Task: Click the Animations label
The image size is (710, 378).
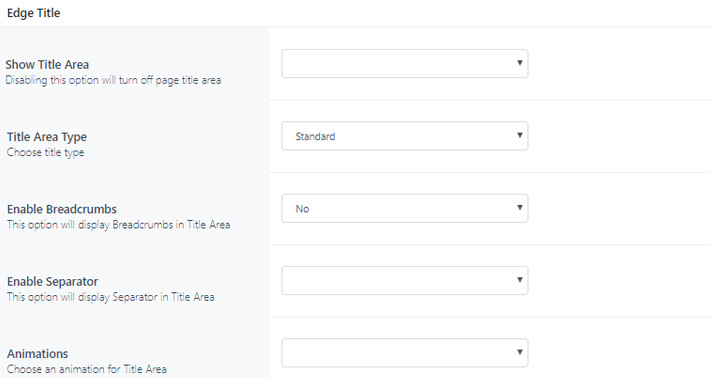Action: pyautogui.click(x=38, y=354)
